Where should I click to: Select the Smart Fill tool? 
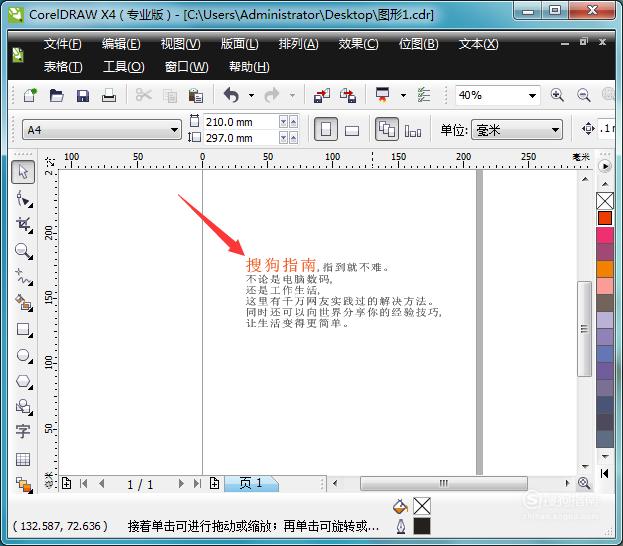click(24, 303)
